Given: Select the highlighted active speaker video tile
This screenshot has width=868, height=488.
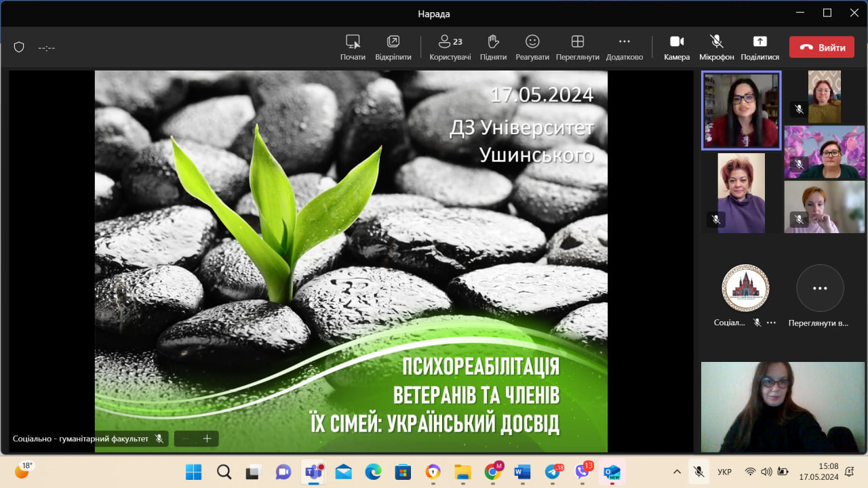Looking at the screenshot, I should (x=741, y=110).
